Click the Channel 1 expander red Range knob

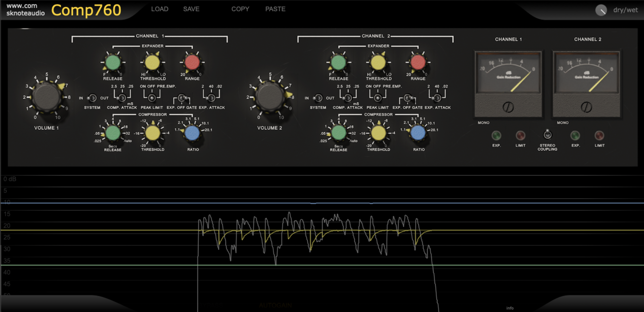click(x=192, y=62)
